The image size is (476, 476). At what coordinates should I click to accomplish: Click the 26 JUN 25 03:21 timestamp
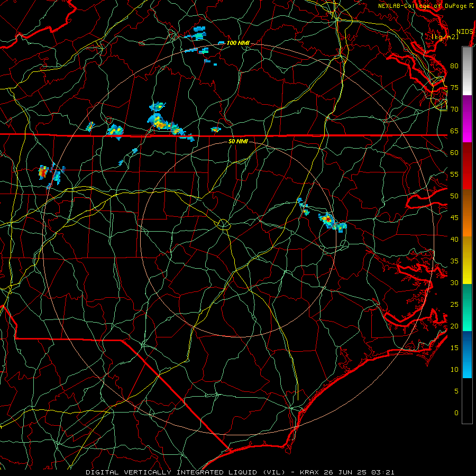click(359, 472)
